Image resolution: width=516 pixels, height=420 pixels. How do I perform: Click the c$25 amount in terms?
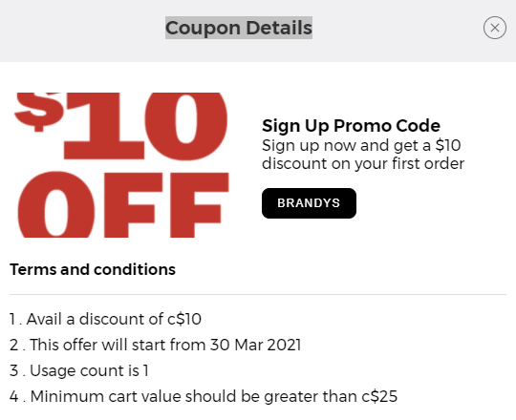(379, 396)
